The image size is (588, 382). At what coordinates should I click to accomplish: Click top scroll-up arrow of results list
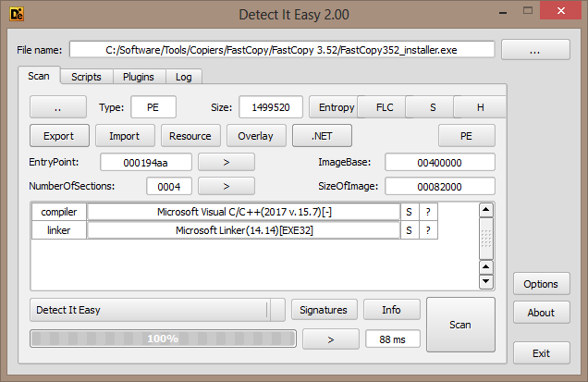(486, 210)
